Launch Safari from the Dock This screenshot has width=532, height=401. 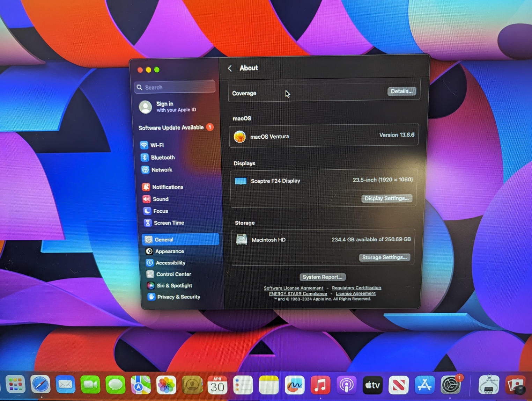point(40,385)
